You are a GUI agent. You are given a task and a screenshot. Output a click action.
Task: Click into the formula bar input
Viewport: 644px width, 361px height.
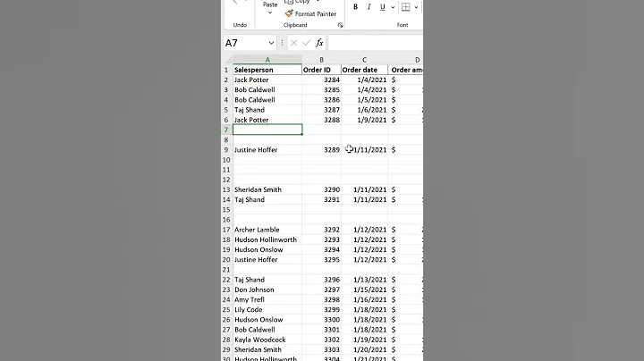tap(376, 43)
